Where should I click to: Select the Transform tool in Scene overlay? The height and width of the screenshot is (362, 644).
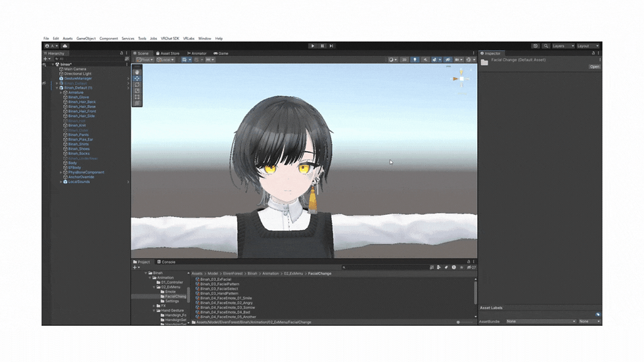[x=137, y=103]
